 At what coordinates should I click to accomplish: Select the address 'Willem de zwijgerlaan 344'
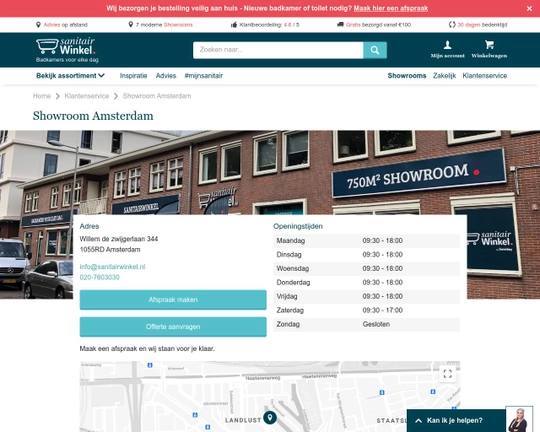pos(119,239)
